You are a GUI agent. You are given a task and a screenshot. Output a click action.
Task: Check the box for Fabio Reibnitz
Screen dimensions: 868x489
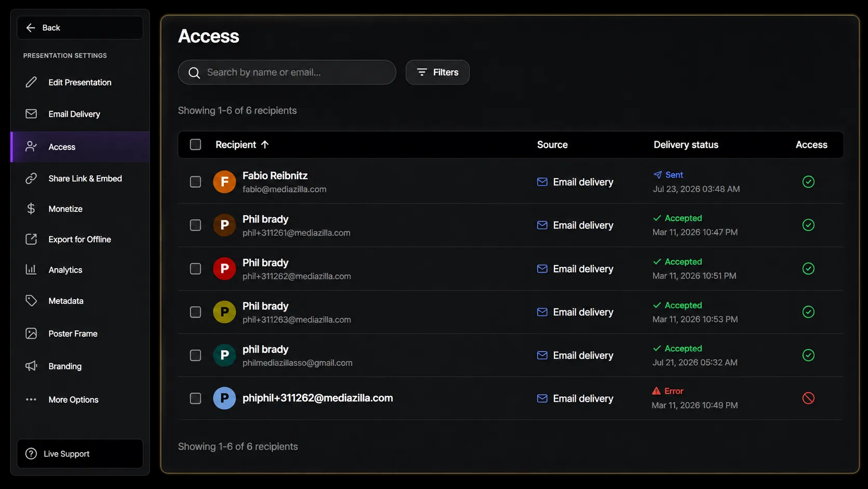click(195, 182)
